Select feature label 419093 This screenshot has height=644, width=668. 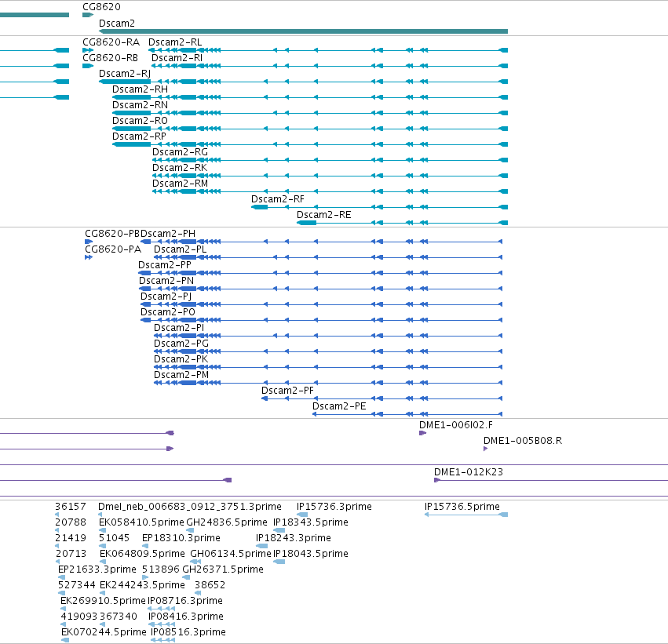(x=79, y=617)
